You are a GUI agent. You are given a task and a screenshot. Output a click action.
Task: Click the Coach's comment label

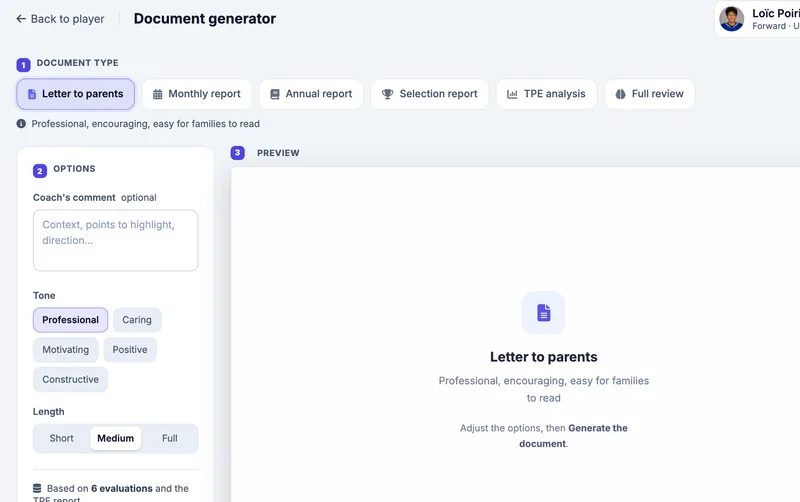tap(74, 197)
